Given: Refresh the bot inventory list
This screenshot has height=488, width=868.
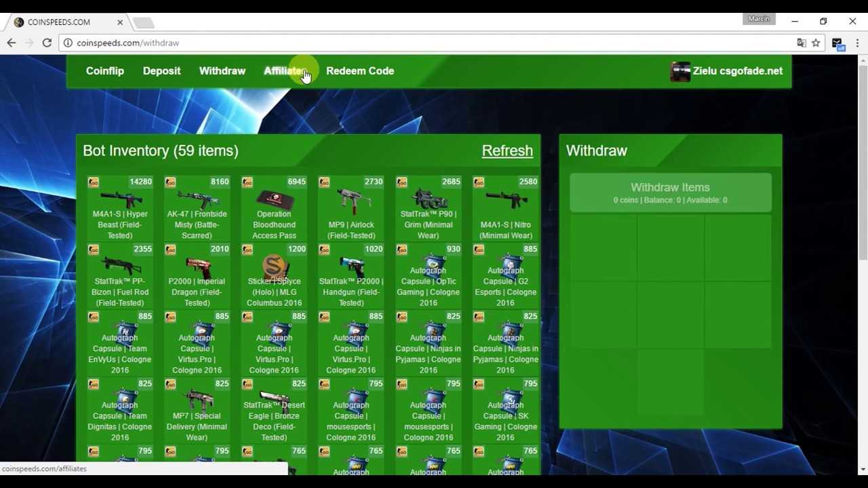Looking at the screenshot, I should (507, 150).
